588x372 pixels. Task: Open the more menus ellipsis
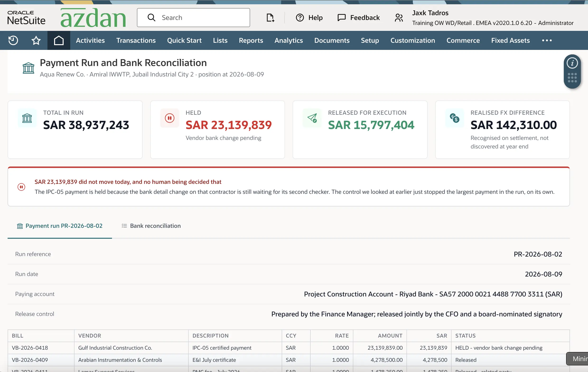click(x=547, y=40)
